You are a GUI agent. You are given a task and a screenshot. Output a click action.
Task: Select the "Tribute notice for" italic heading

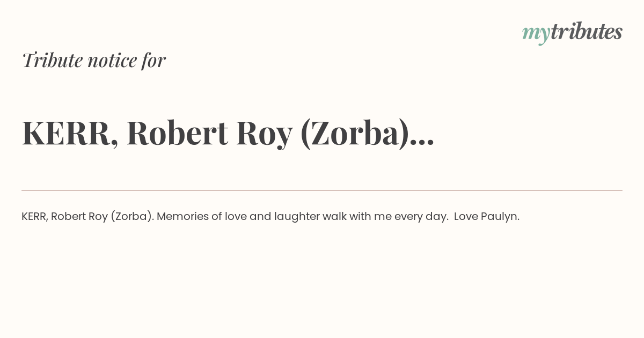click(x=94, y=60)
